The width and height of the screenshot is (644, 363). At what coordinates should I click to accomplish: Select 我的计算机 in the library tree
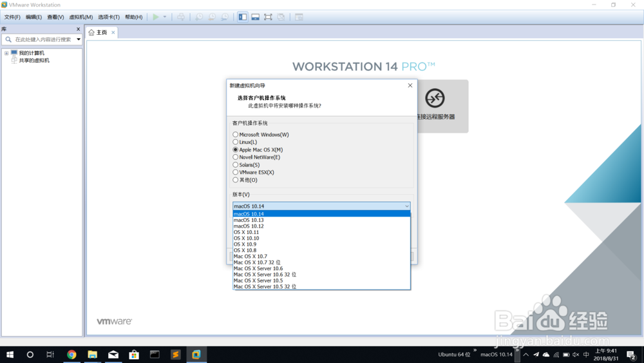click(32, 53)
